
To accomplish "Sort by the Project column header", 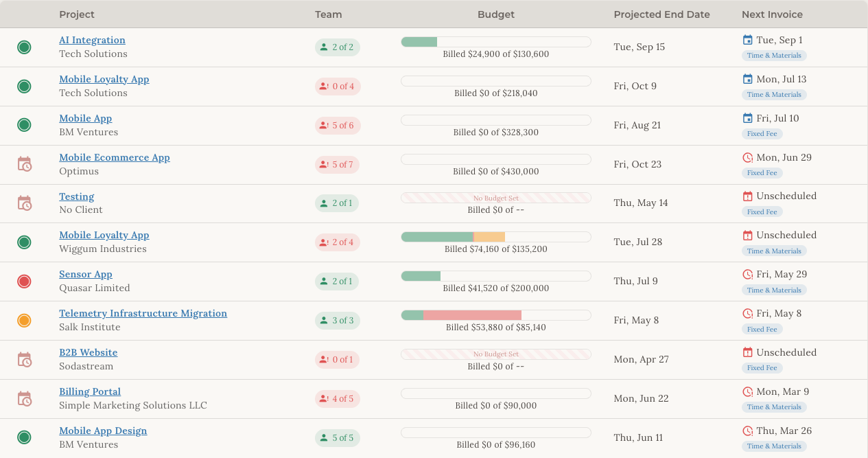I will [77, 14].
